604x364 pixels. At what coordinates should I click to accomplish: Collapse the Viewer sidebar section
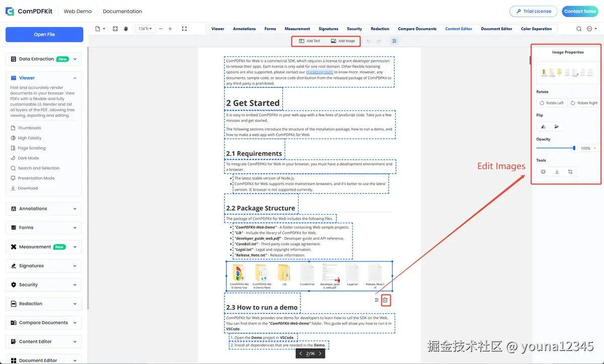[x=43, y=78]
